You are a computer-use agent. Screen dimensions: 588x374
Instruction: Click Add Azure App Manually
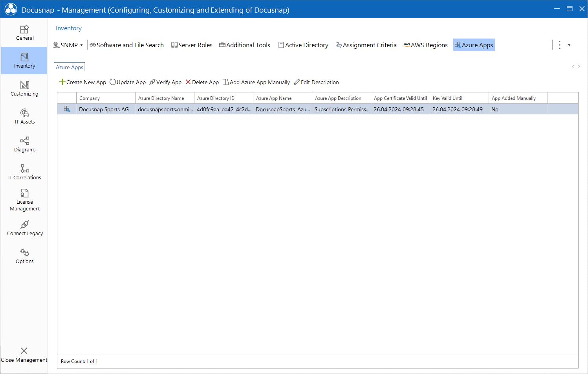point(256,82)
